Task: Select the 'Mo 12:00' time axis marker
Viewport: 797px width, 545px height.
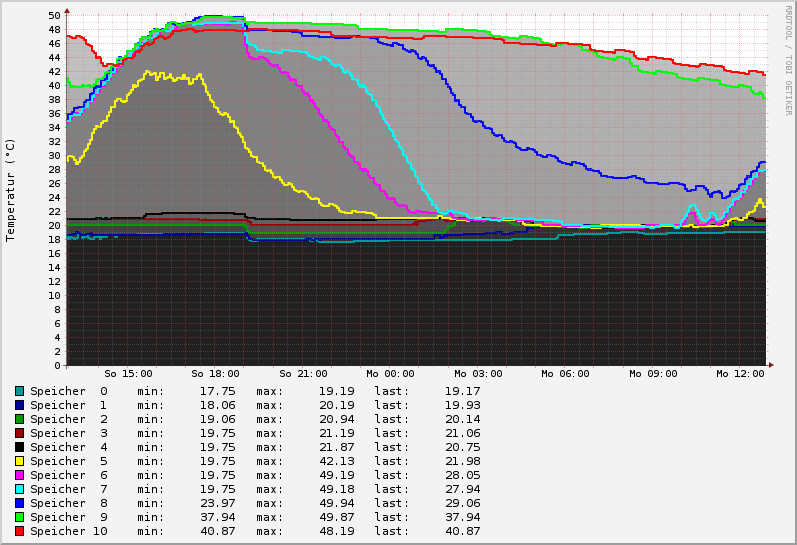Action: click(x=740, y=373)
